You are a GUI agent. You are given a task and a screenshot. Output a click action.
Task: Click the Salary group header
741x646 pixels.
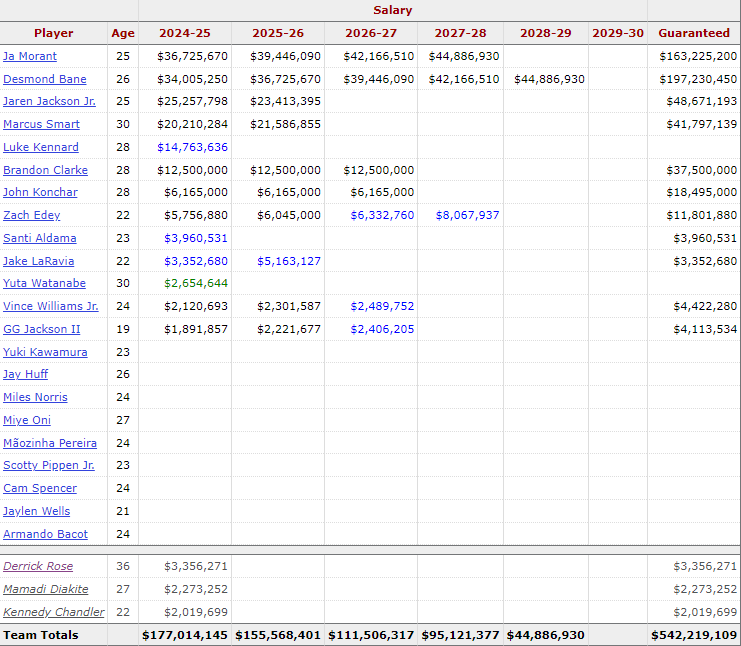[x=393, y=10]
